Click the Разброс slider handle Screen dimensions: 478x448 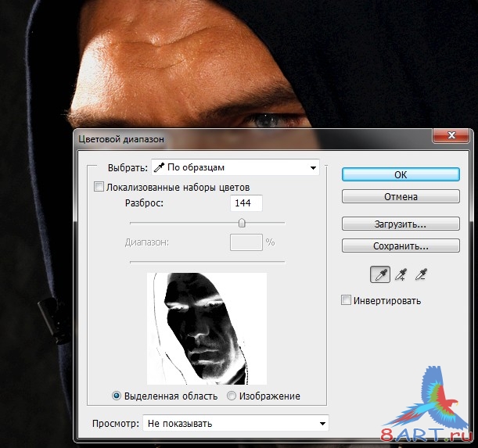(242, 223)
